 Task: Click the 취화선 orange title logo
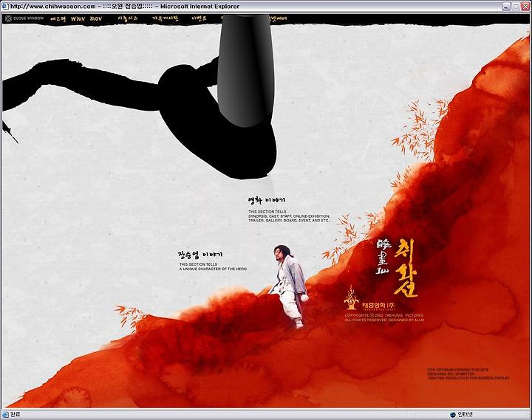406,268
